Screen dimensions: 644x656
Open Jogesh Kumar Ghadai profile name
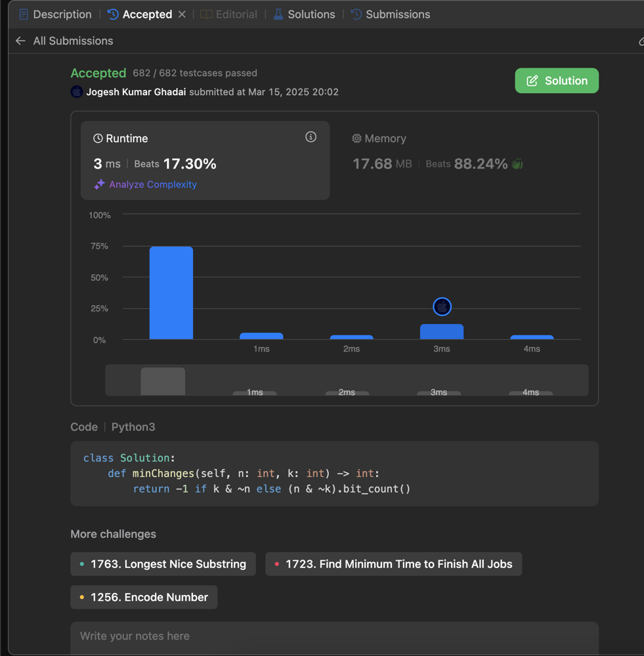136,92
